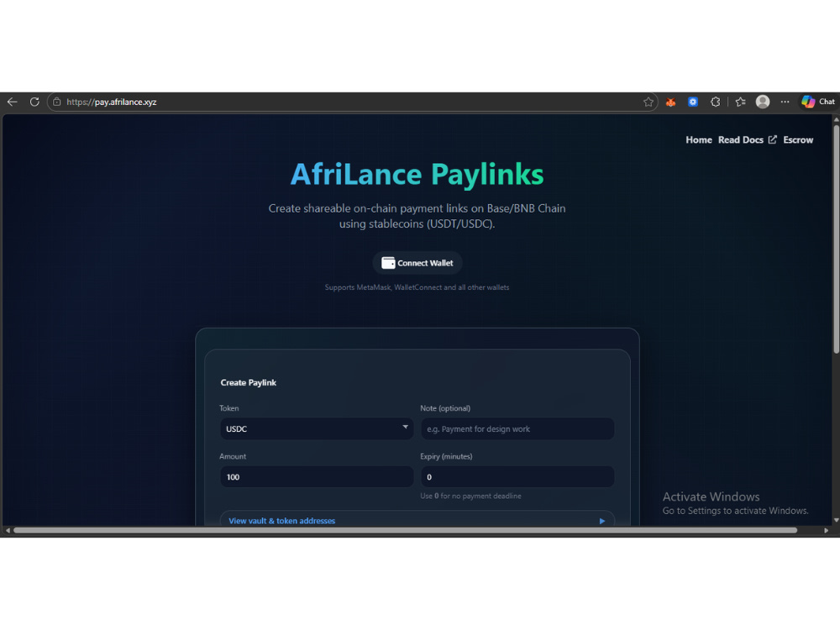The image size is (840, 630).
Task: Go to the Home nav item
Action: pos(699,139)
